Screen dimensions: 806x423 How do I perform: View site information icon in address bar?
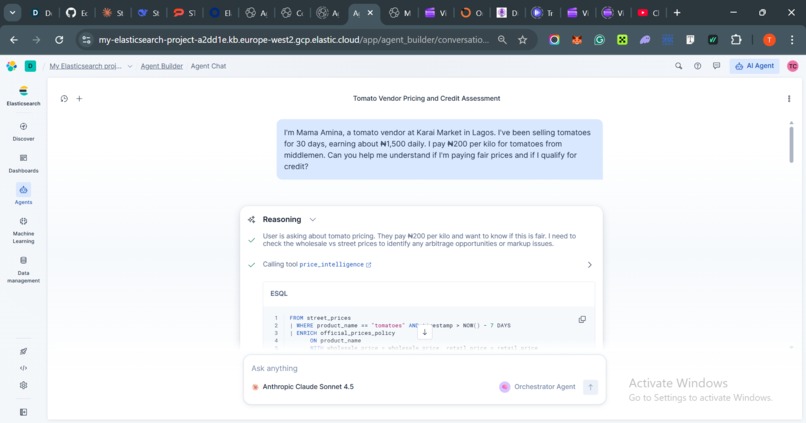pos(86,40)
